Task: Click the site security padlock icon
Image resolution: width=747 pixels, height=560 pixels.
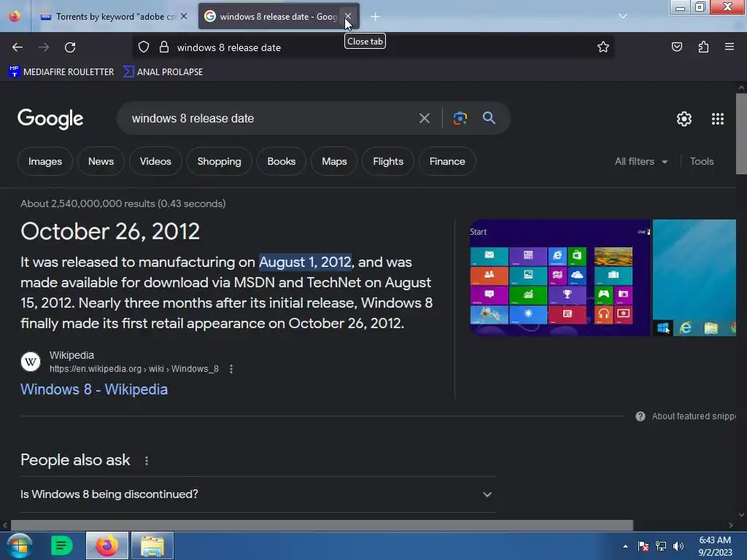Action: pyautogui.click(x=164, y=47)
